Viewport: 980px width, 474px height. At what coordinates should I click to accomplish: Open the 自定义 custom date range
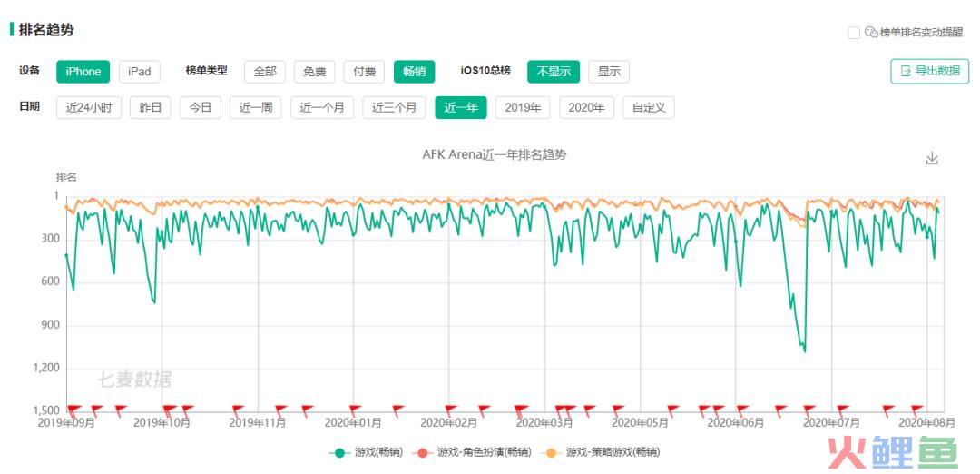tap(648, 107)
